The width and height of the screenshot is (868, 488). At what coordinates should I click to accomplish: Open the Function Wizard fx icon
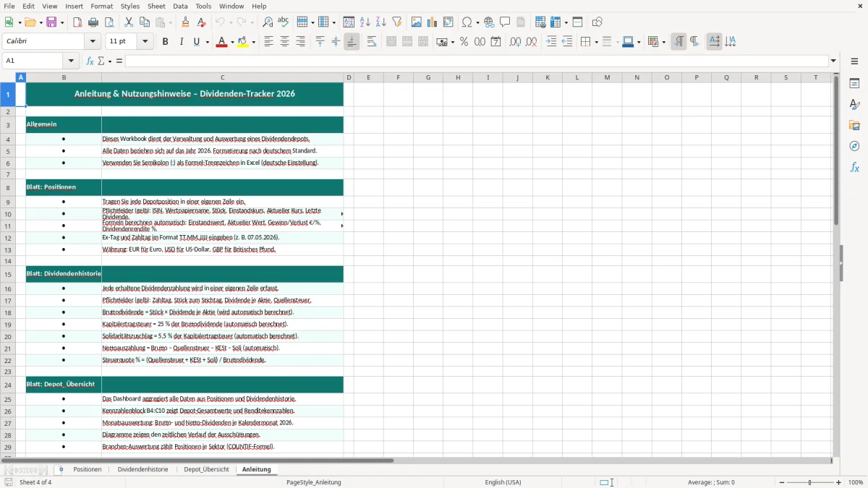pos(90,61)
